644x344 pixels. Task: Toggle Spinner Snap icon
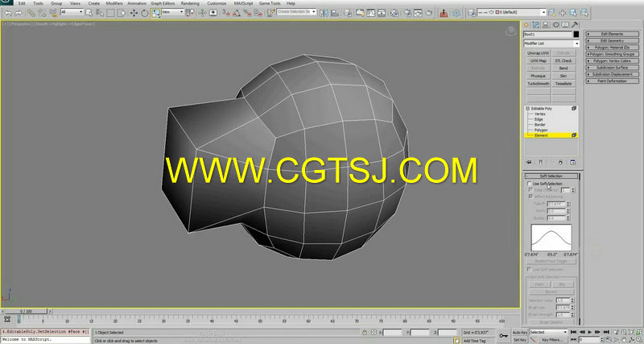coord(258,13)
